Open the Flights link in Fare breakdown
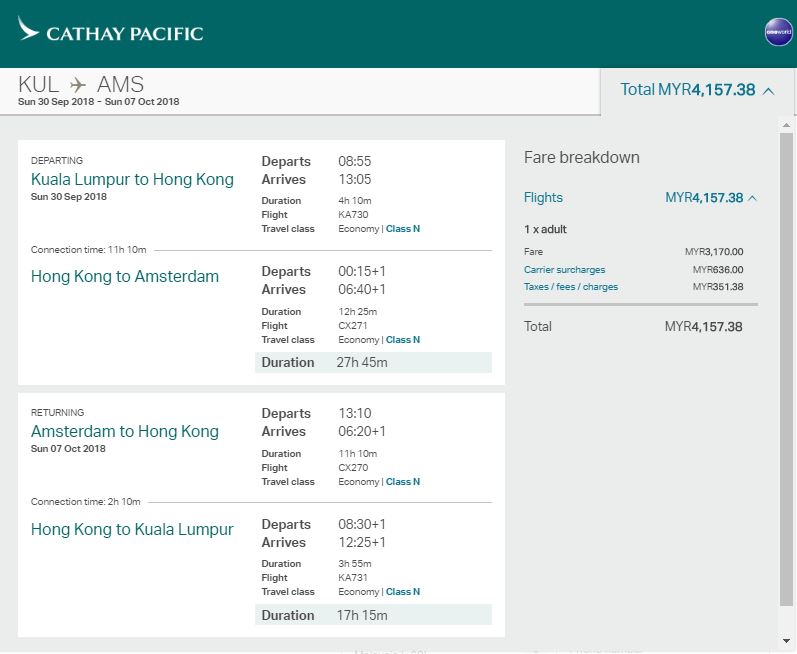The image size is (797, 654). click(543, 197)
